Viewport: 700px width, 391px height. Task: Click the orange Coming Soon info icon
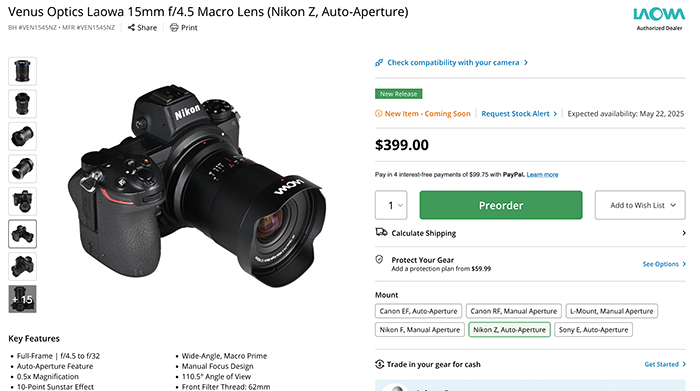[379, 113]
